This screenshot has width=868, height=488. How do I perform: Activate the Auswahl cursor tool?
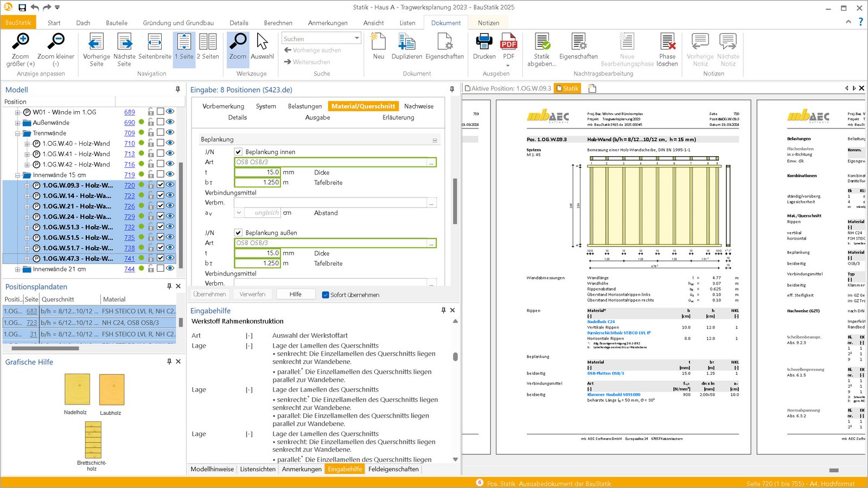262,42
